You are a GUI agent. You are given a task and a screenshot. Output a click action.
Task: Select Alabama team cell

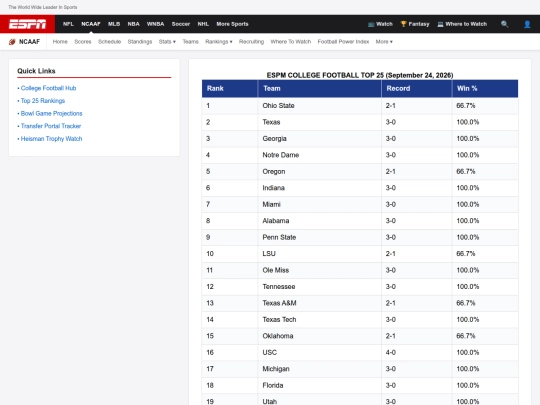coord(319,221)
